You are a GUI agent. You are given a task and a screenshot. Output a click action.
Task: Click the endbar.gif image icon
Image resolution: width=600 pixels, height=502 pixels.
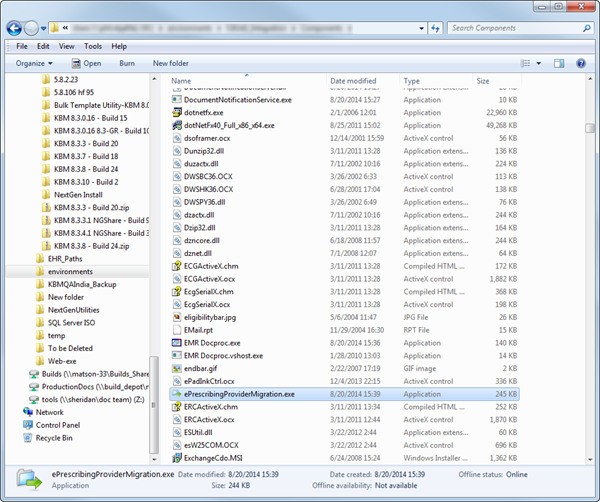pyautogui.click(x=176, y=369)
